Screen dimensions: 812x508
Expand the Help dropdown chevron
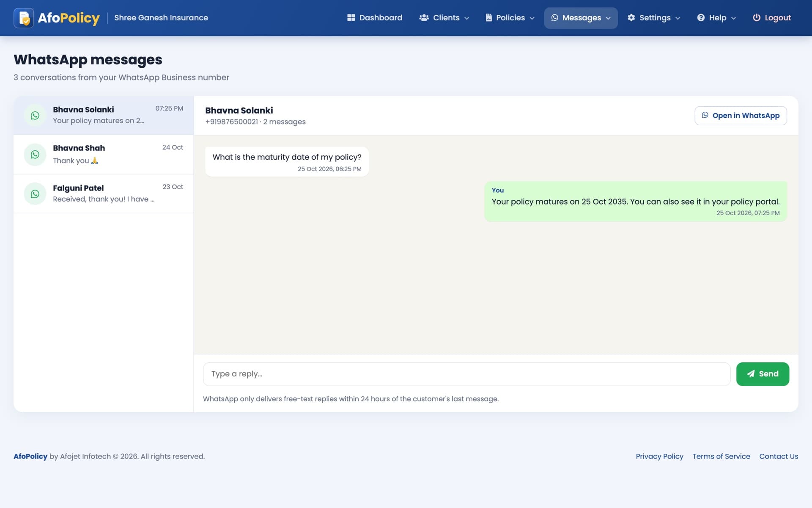[x=733, y=18]
